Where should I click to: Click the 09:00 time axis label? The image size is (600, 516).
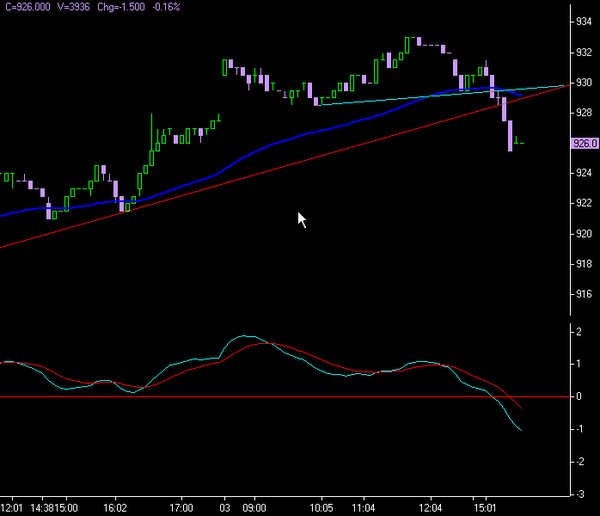click(254, 508)
